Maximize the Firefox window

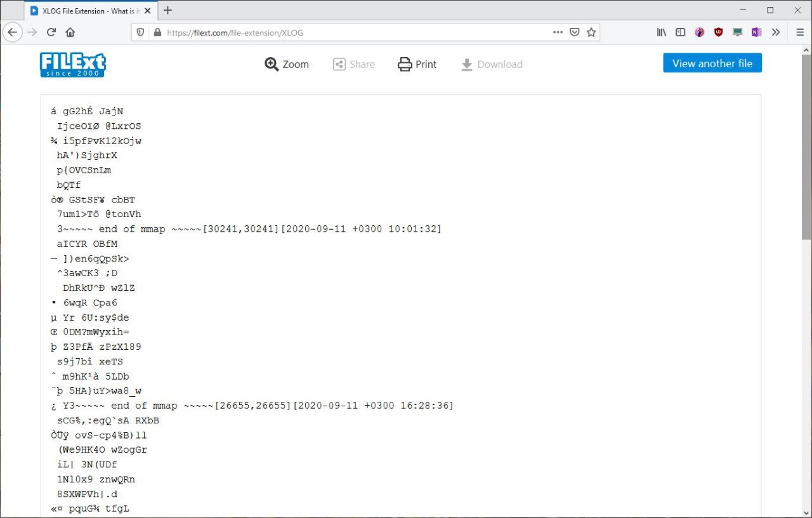click(x=770, y=10)
